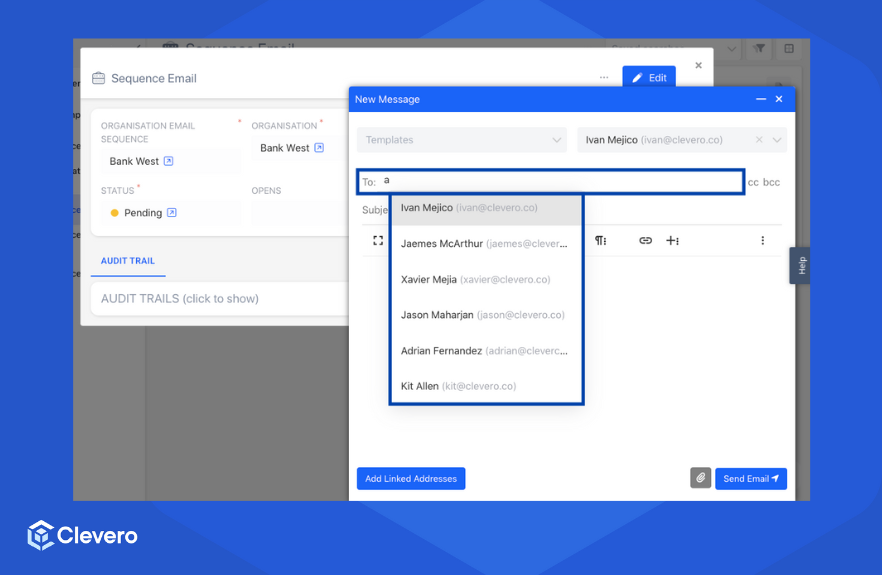Screen dimensions: 882x575
Task: Click the Send Email button
Action: (751, 479)
